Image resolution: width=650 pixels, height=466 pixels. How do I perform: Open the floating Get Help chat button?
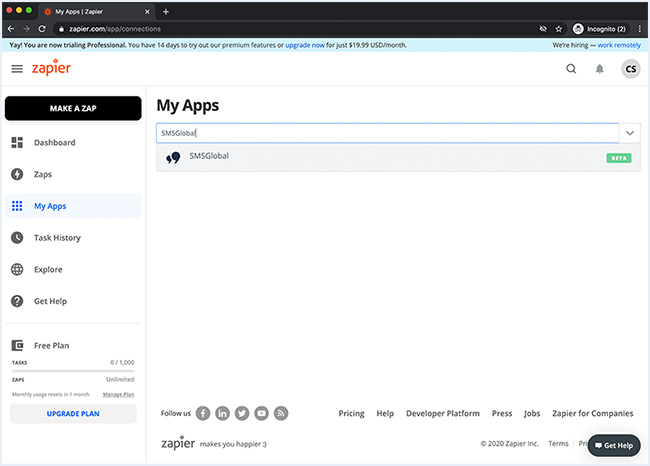614,445
